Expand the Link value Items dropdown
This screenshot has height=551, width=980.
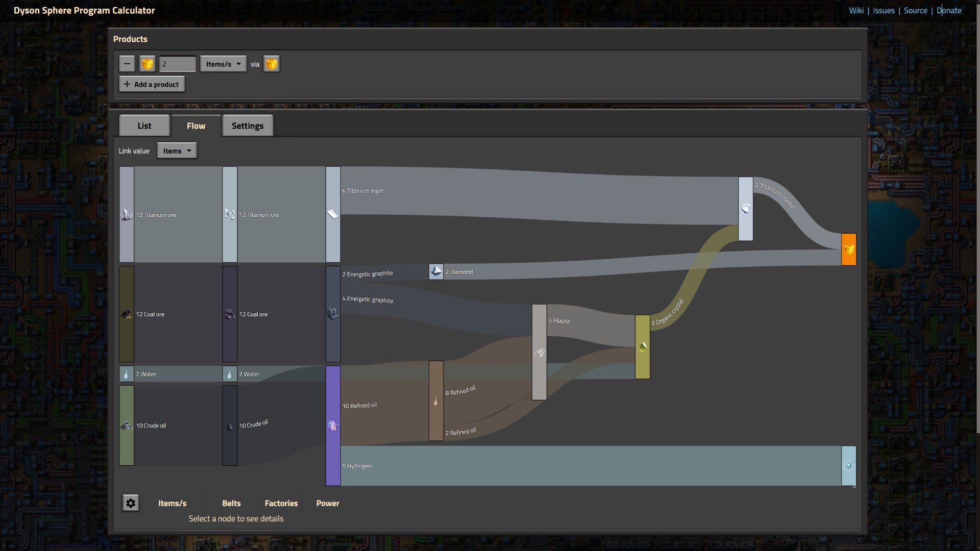(176, 150)
